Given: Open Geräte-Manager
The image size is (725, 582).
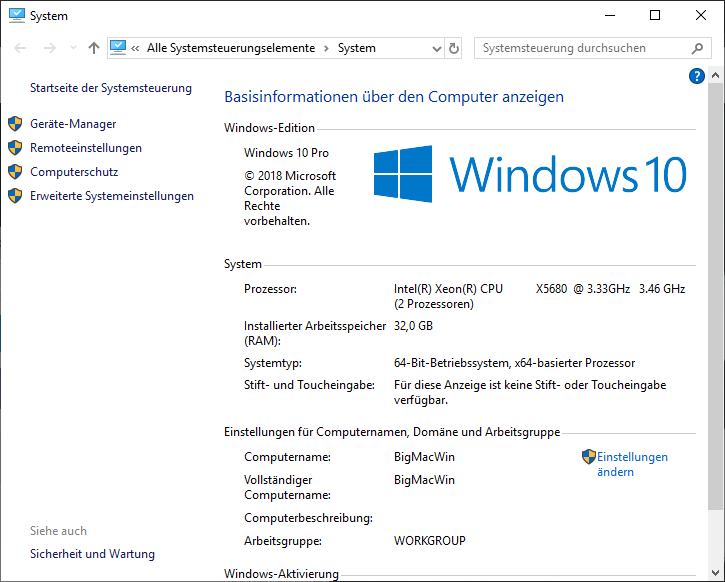Looking at the screenshot, I should coord(73,124).
